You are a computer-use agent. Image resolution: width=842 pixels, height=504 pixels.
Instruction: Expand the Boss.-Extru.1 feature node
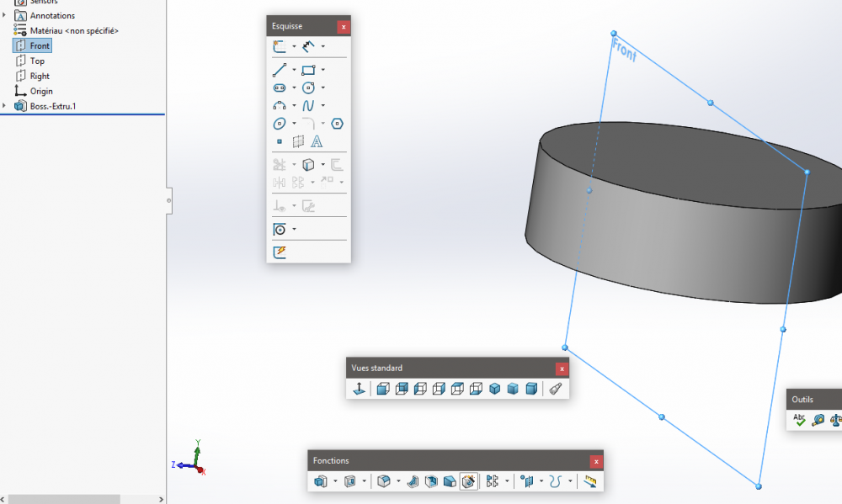4,106
